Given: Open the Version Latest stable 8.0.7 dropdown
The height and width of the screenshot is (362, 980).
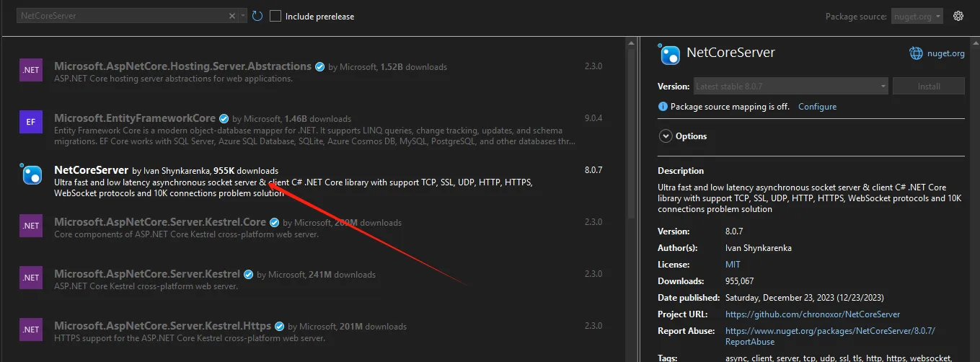Looking at the screenshot, I should tap(791, 87).
